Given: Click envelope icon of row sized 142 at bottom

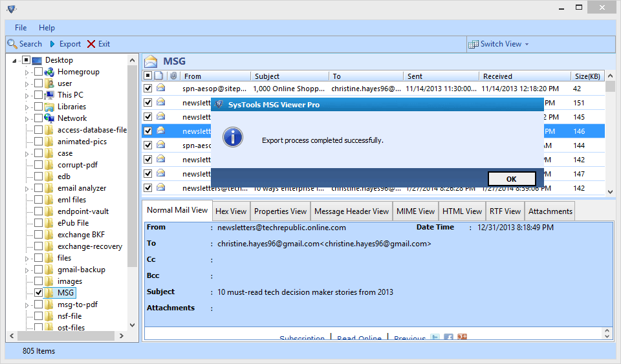Looking at the screenshot, I should click(161, 187).
